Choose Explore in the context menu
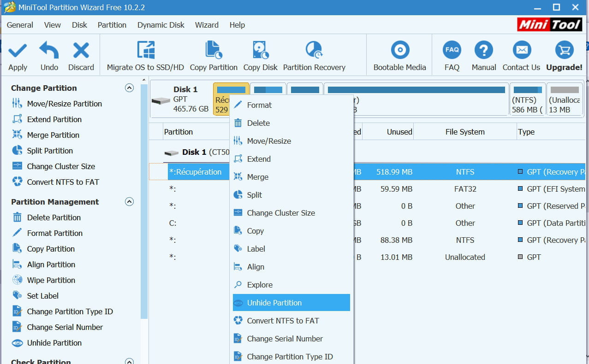This screenshot has width=589, height=364. coord(292,285)
